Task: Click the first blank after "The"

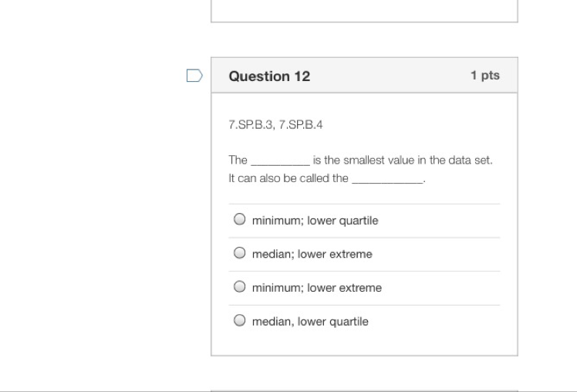Action: (x=279, y=161)
